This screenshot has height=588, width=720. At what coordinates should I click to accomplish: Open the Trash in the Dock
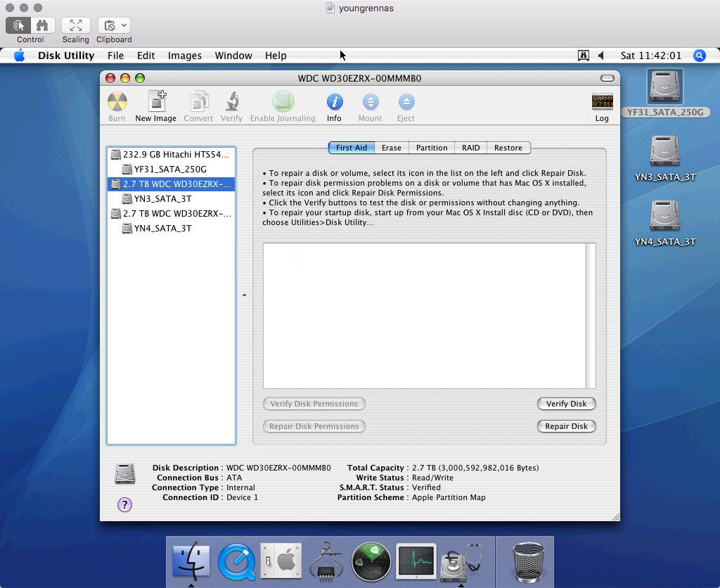pyautogui.click(x=528, y=562)
